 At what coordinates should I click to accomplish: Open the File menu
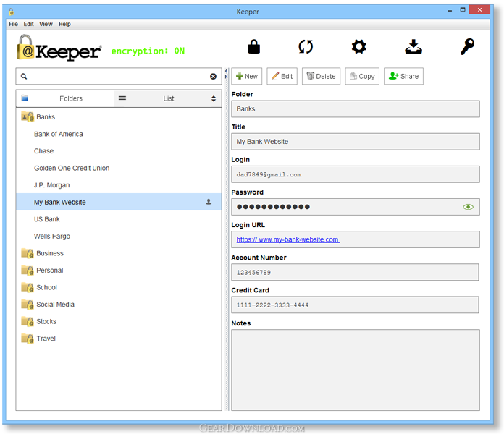[13, 24]
